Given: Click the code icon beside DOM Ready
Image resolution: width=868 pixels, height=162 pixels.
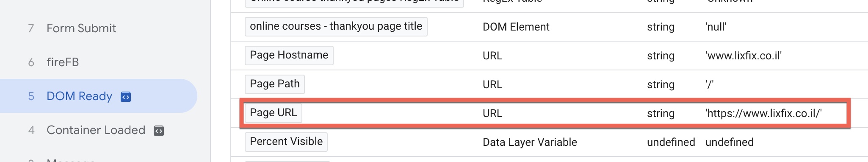Looking at the screenshot, I should 126,97.
